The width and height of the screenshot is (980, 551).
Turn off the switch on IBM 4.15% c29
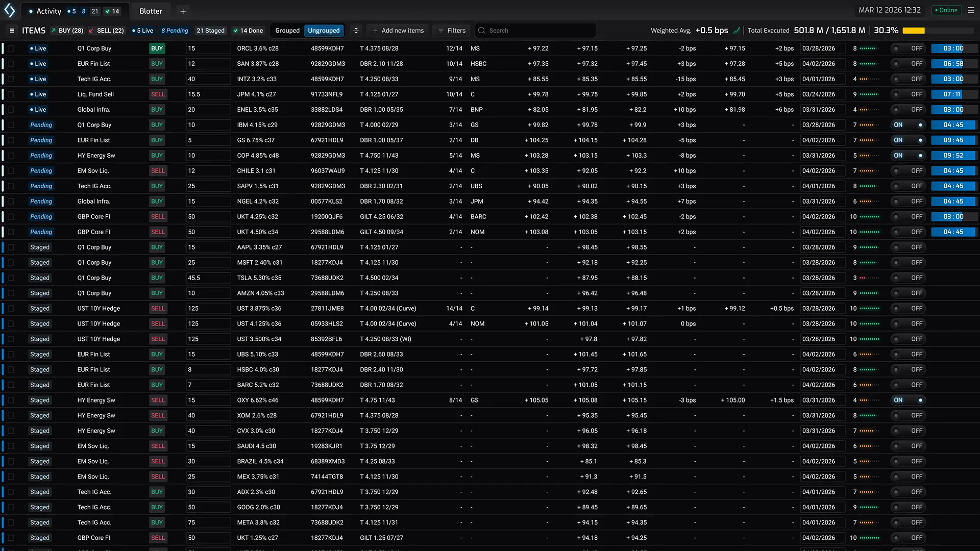click(908, 125)
